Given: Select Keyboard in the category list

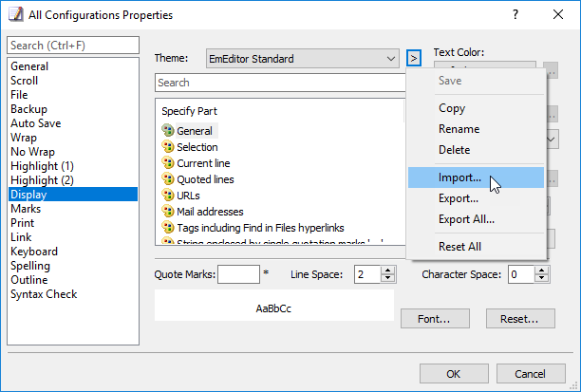Looking at the screenshot, I should point(34,252).
